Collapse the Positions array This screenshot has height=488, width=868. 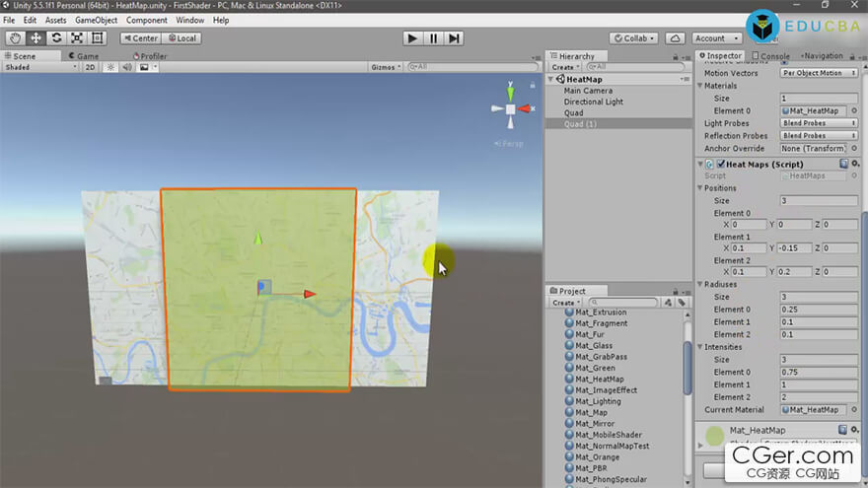[x=699, y=188]
